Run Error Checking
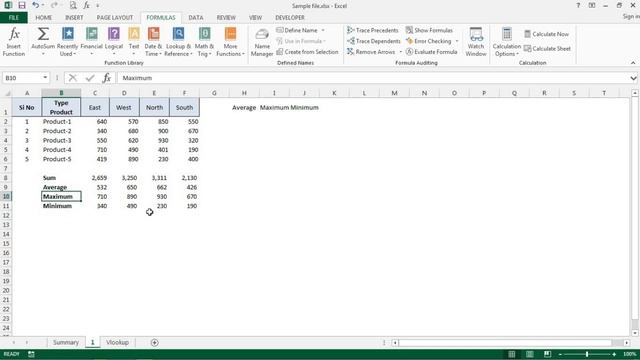This screenshot has width=640, height=360. tap(429, 41)
